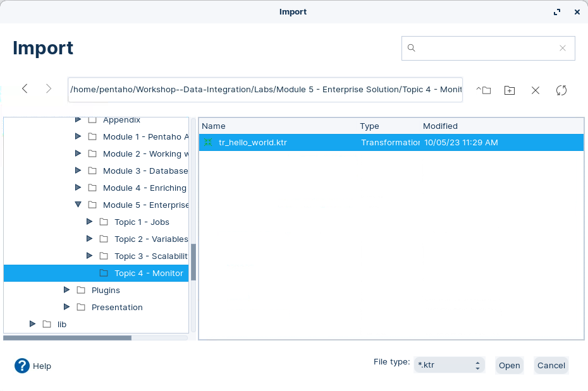Viewport: 588px width, 391px height.
Task: Clear the search box text
Action: coord(562,48)
